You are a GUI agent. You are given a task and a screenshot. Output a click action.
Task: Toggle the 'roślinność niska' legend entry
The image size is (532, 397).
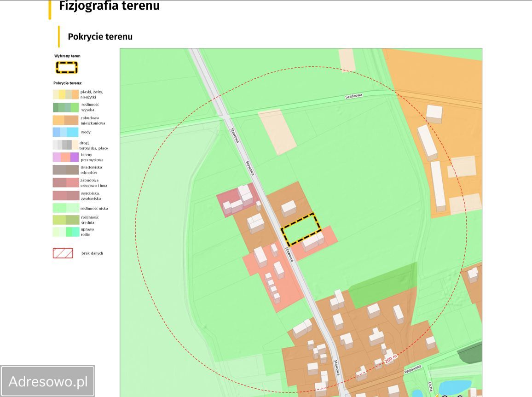[x=65, y=208]
